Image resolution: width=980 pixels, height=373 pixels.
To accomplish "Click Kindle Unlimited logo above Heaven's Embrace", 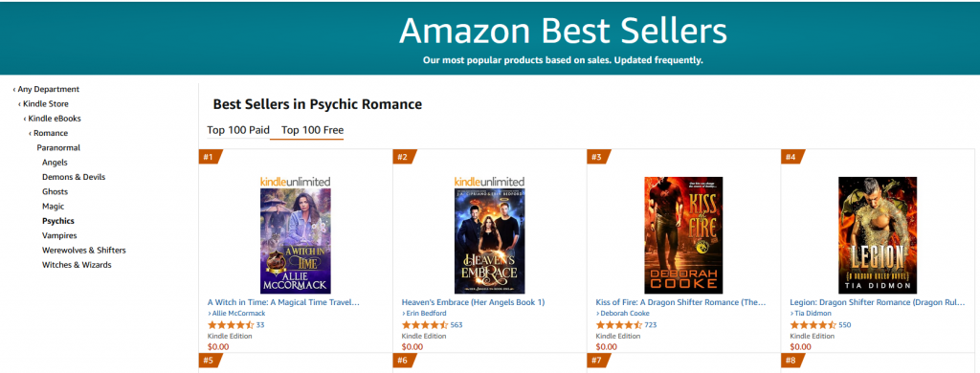I will click(x=489, y=182).
